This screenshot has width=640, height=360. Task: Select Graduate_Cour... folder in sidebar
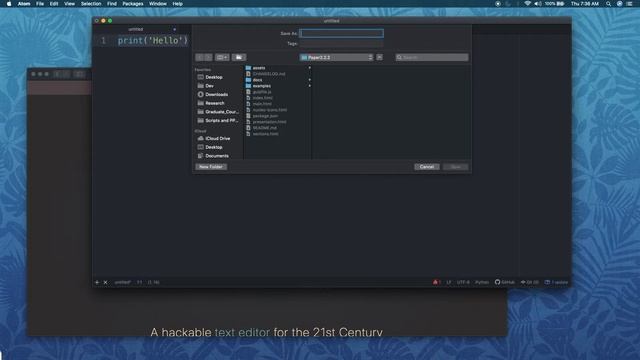tap(222, 112)
